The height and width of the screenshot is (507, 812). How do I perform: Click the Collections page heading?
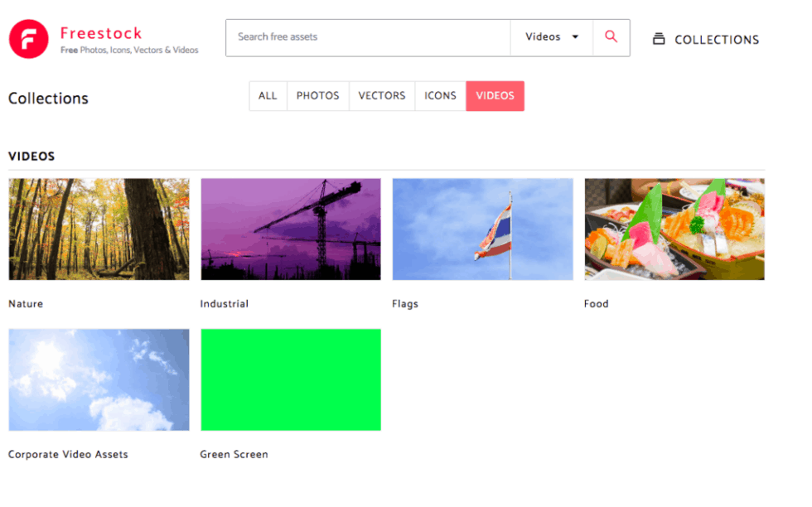47,98
